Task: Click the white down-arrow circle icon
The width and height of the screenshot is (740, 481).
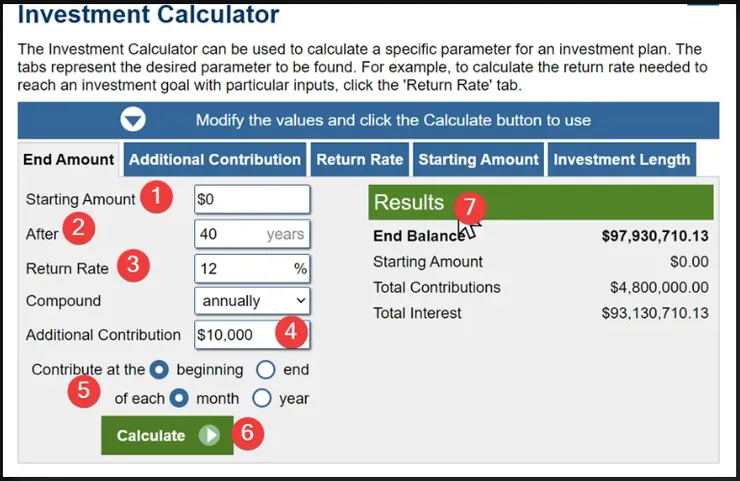Action: pyautogui.click(x=133, y=120)
